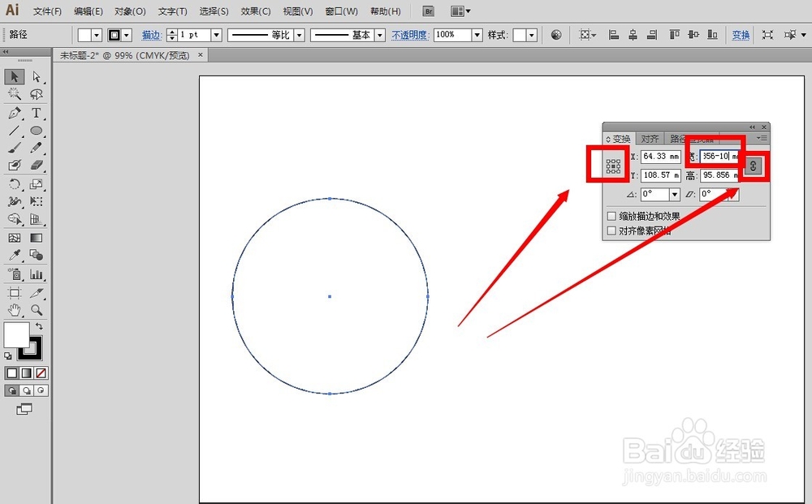Screen dimensions: 812x504
Task: Click the Isolate Selected Object icon
Action: pyautogui.click(x=768, y=35)
